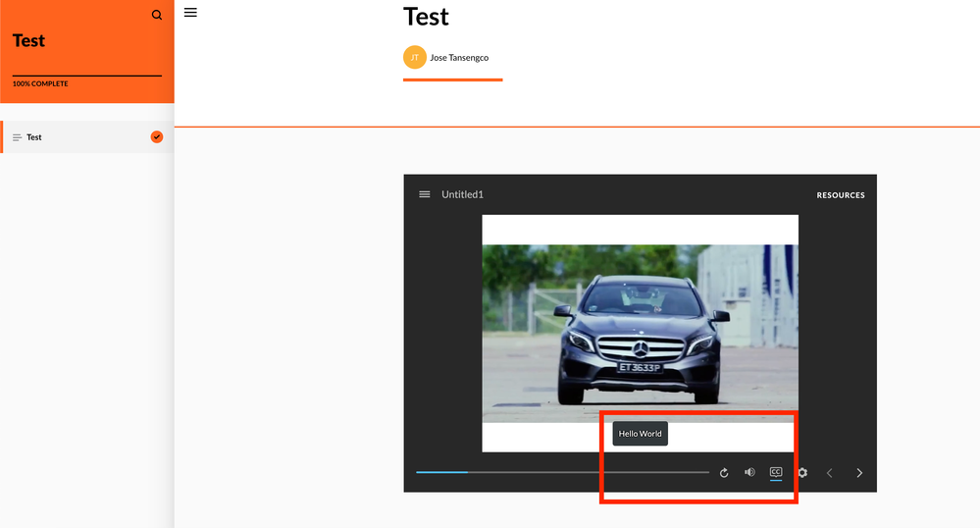Open the RESOURCES tab in the player
The image size is (980, 528).
click(841, 195)
